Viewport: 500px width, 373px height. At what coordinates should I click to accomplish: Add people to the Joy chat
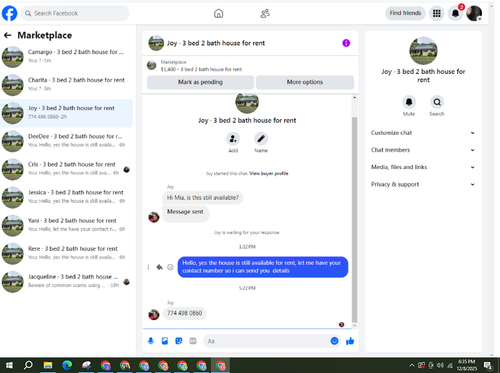coord(233,139)
